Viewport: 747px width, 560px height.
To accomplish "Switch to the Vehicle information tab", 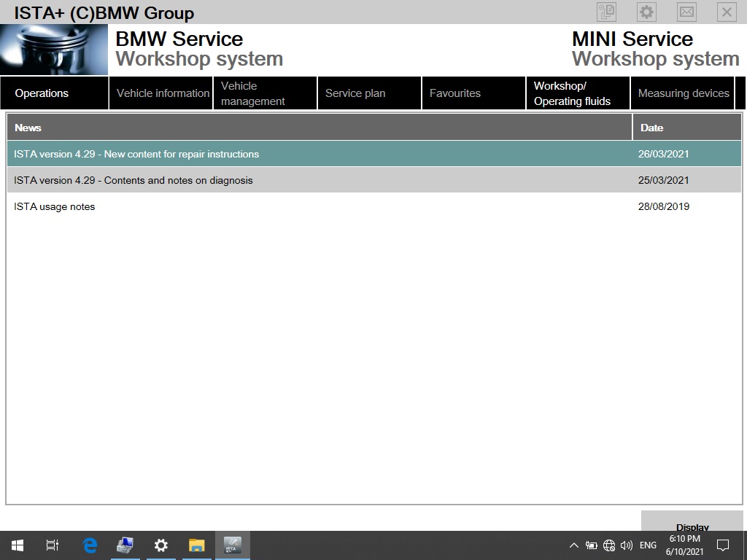I will coord(160,93).
